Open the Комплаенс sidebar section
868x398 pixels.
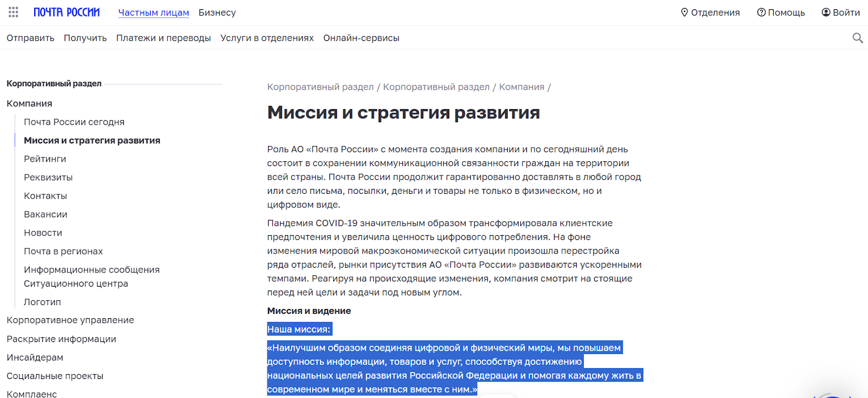coord(31,394)
